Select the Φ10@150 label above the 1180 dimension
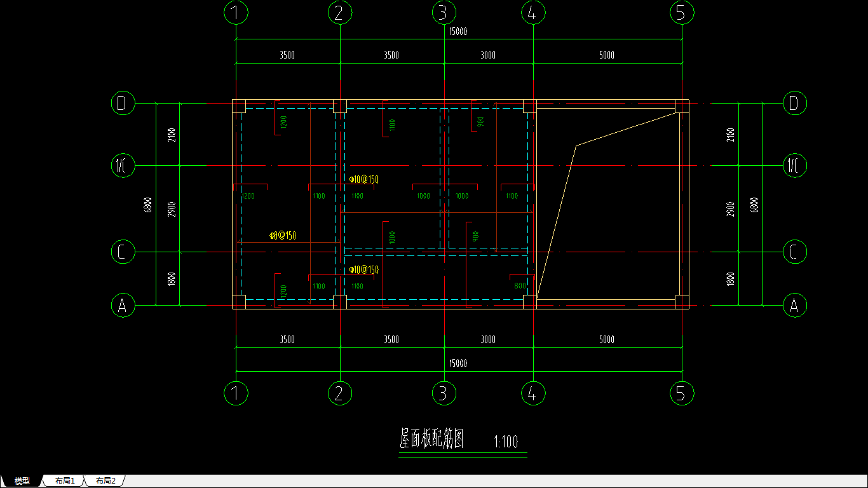This screenshot has height=488, width=868. pos(364,270)
